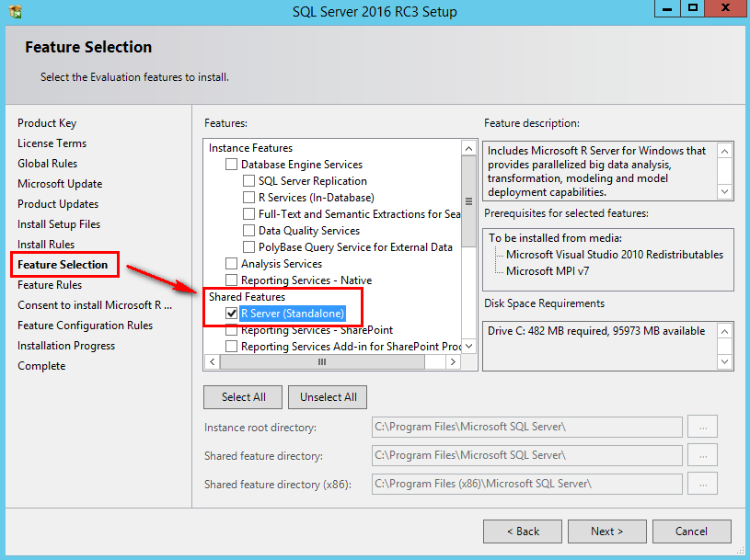
Task: Select Instance Features tree heading
Action: [x=250, y=148]
